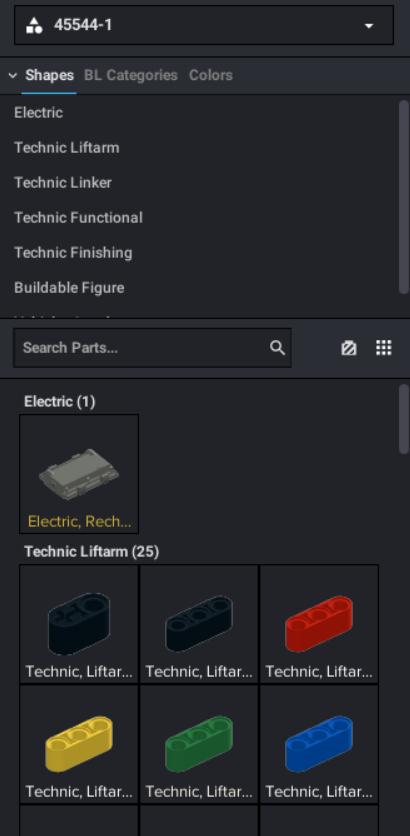This screenshot has width=410, height=836.
Task: Select the Electric shape category
Action: 38,112
